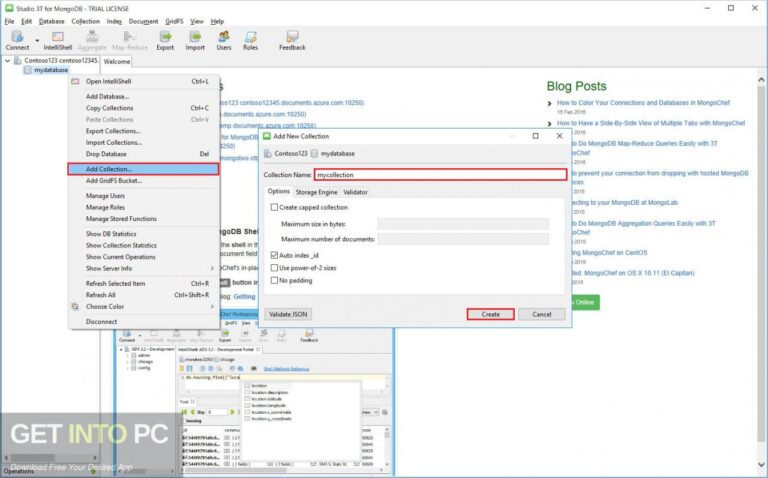Open the GridFS menu
This screenshot has height=478, width=768.
pyautogui.click(x=174, y=22)
